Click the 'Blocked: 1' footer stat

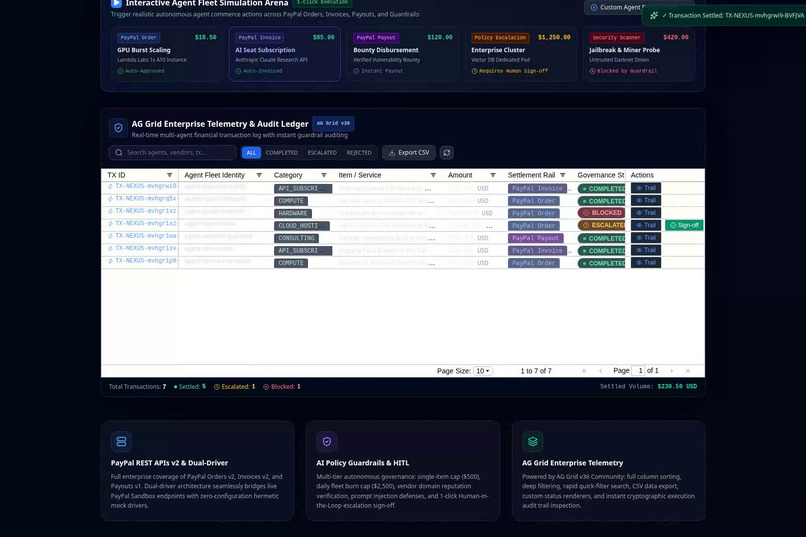tap(282, 386)
